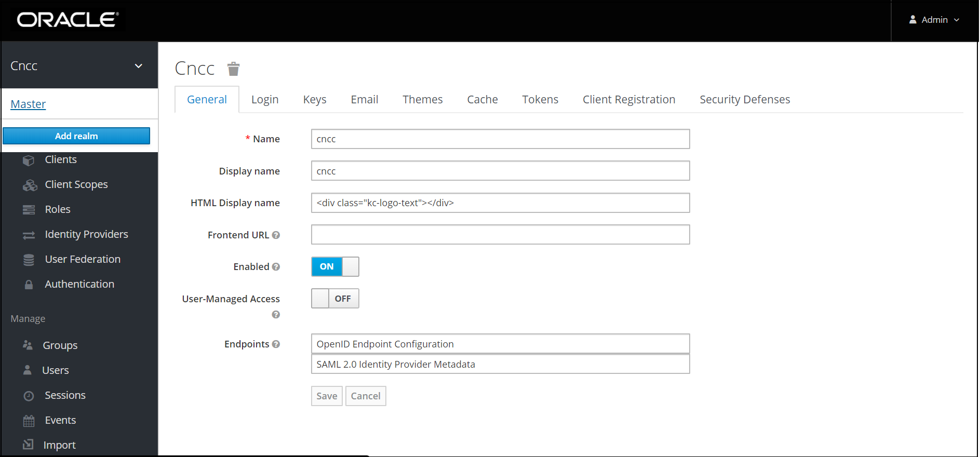Click the HTML Display name field
The image size is (980, 457).
pos(501,203)
